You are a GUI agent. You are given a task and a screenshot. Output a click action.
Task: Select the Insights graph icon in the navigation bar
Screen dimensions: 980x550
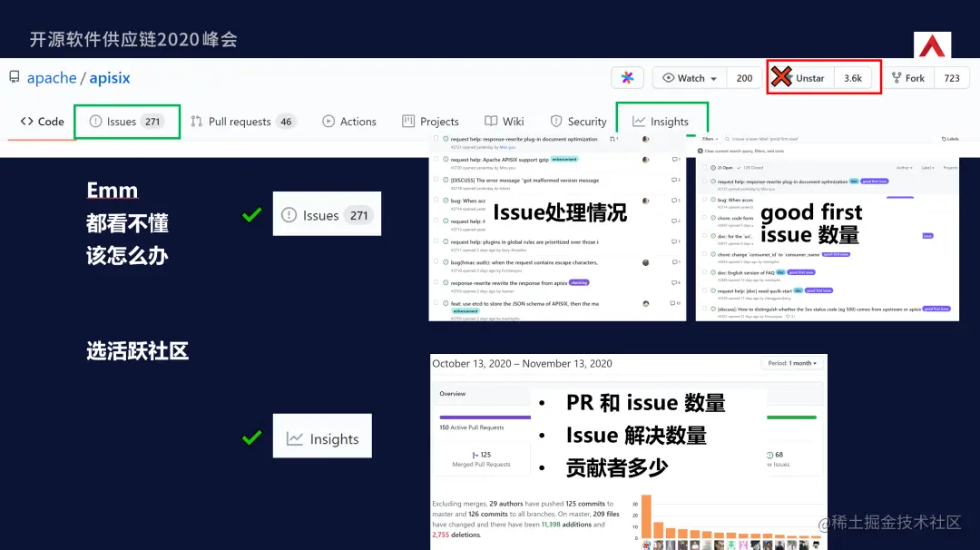641,121
